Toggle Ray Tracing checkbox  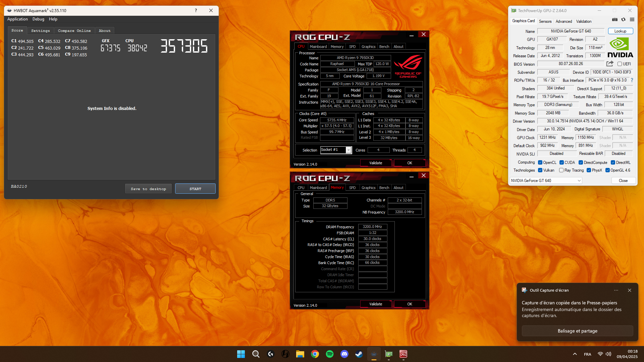(561, 170)
